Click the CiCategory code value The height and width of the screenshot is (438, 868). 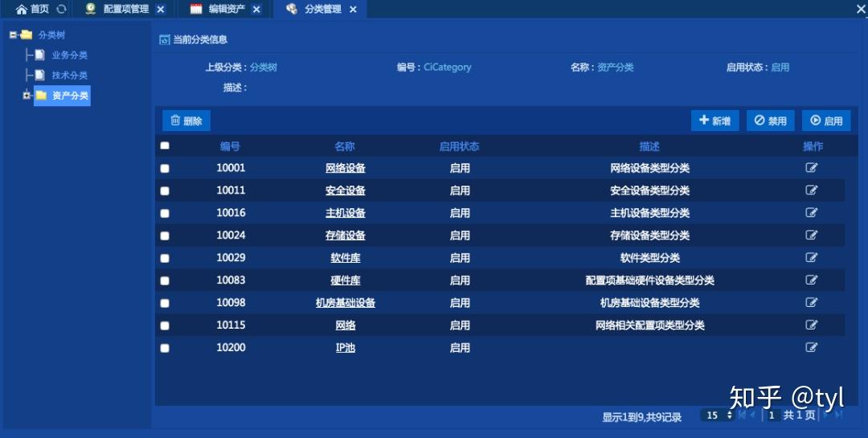tap(448, 67)
